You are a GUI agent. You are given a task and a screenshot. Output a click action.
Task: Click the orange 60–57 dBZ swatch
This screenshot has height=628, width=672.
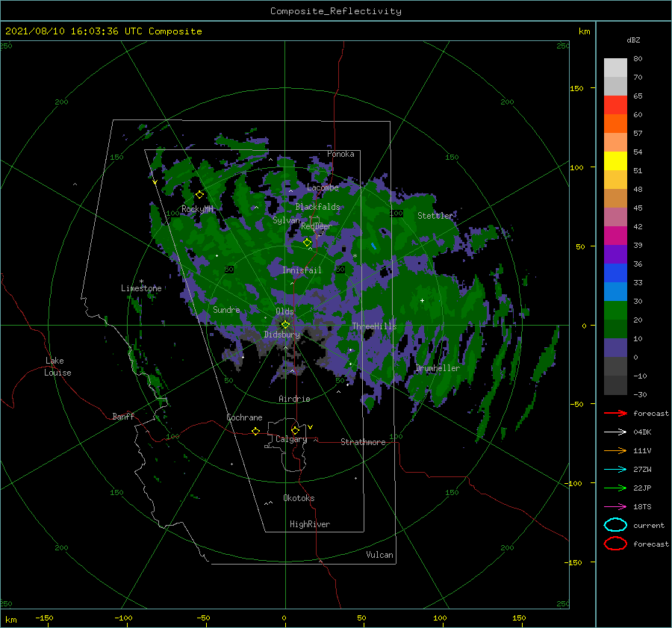coord(615,123)
